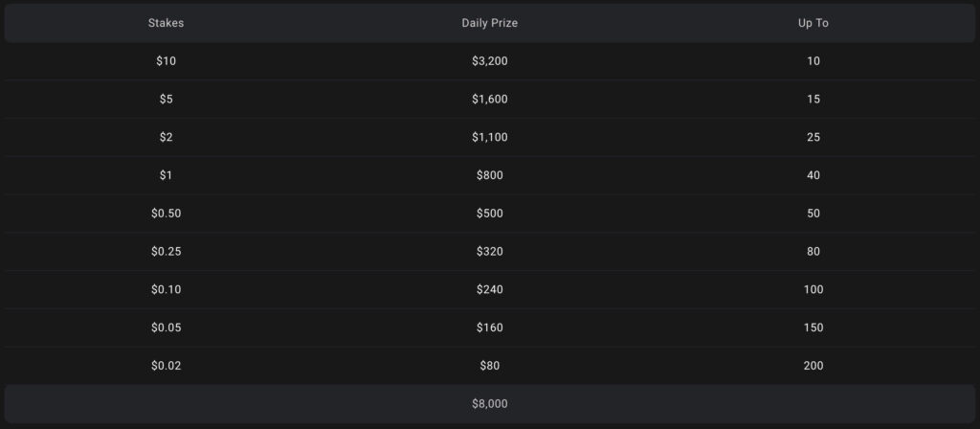Click the Daily Prize column header
980x429 pixels.
[489, 23]
